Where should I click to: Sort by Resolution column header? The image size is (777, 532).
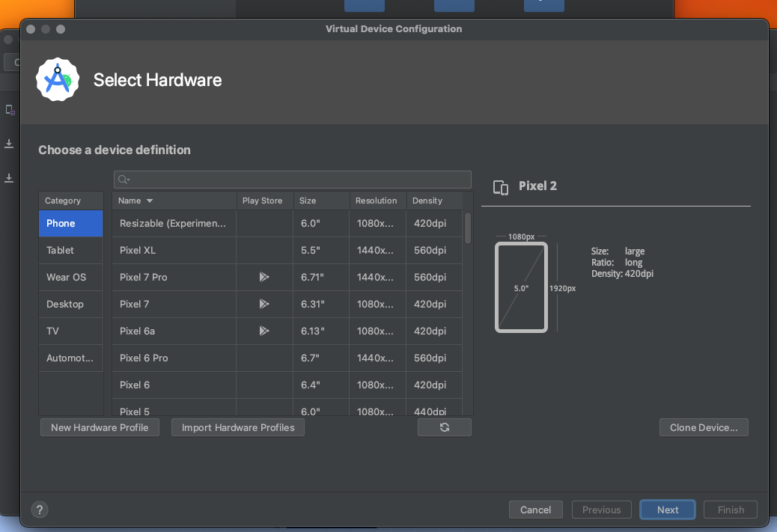[378, 201]
